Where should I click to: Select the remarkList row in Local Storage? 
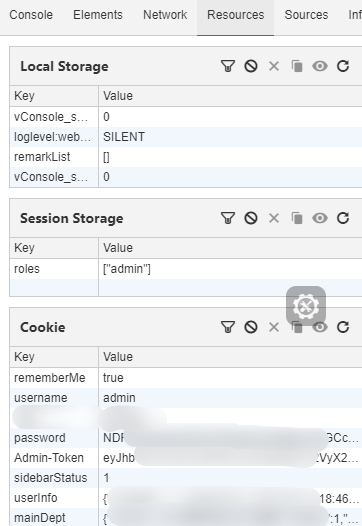(186, 157)
